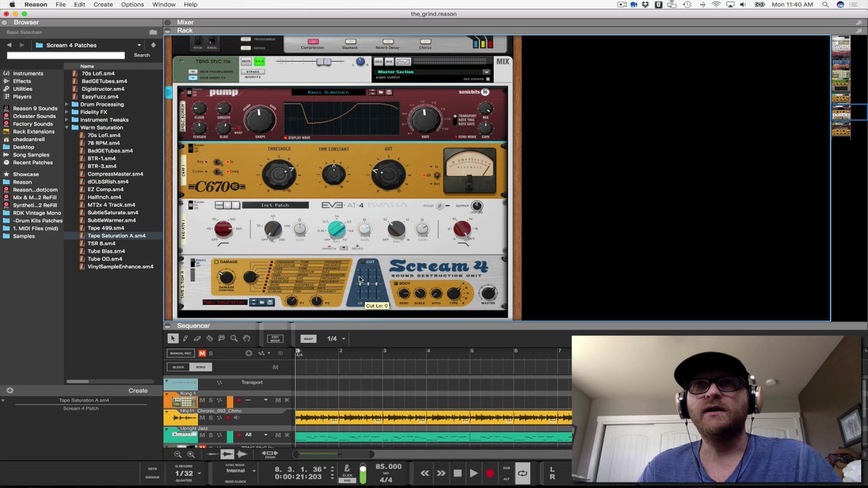Toggle Mute on TBNS SfzC lite mix channel
Viewport: 868px width, 488px height.
point(246,62)
